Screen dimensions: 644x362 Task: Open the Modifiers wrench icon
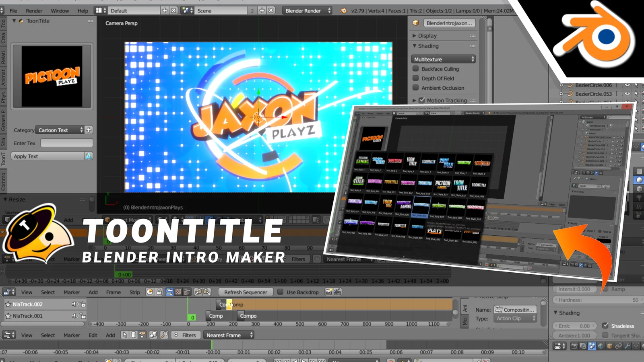click(627, 346)
